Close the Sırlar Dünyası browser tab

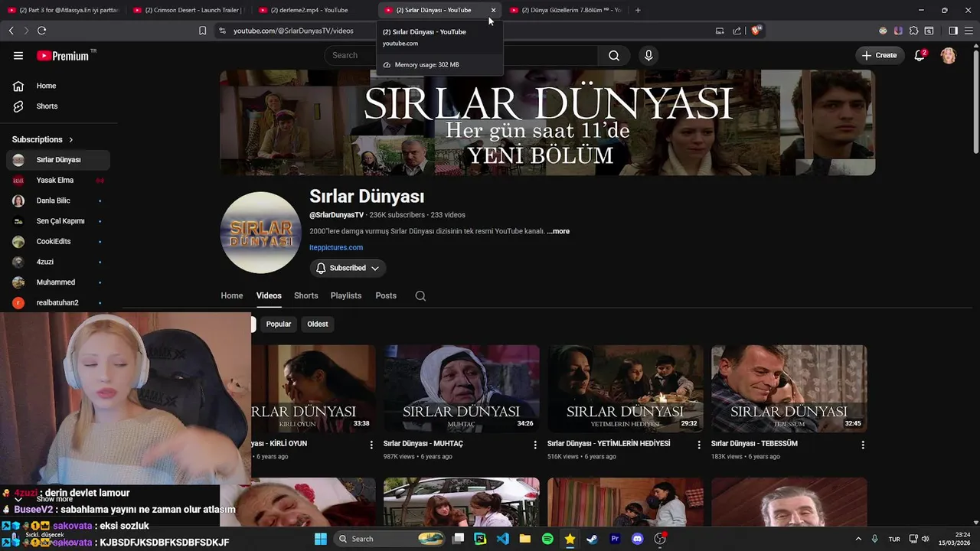493,10
